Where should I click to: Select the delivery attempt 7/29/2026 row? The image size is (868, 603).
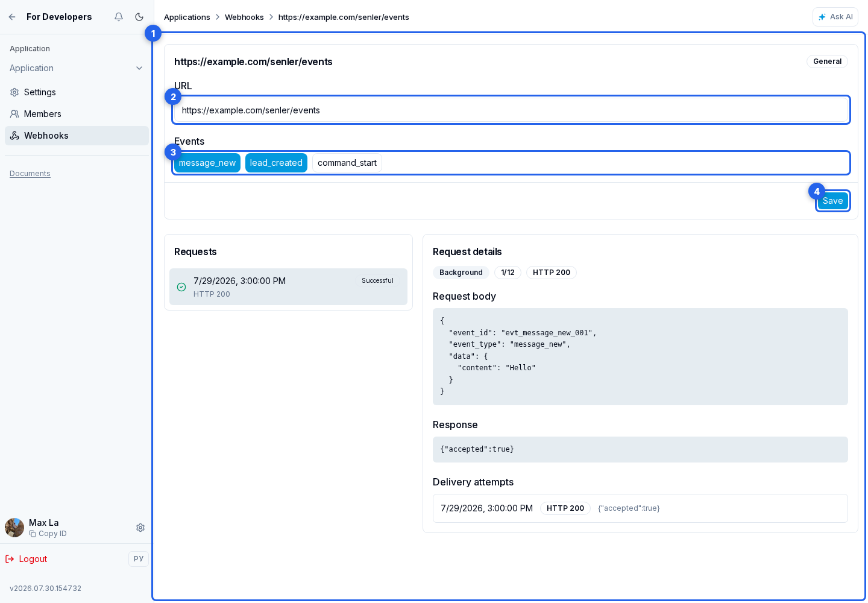tap(640, 508)
